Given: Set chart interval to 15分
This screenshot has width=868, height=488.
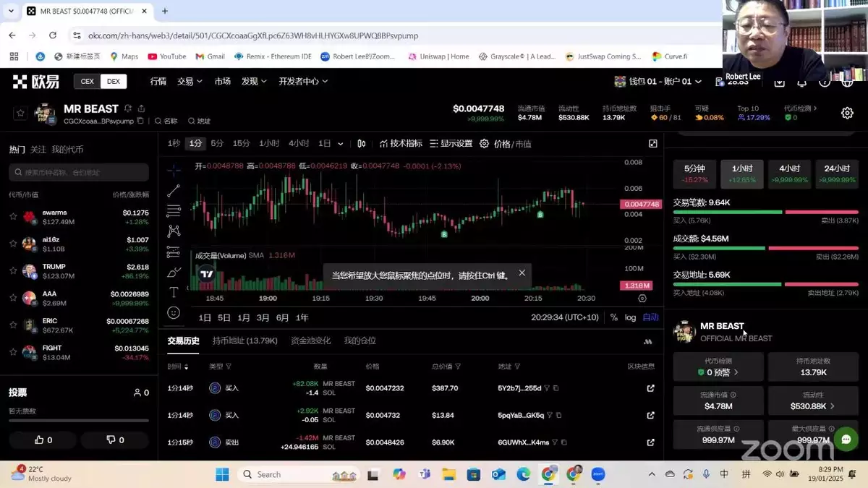Looking at the screenshot, I should 241,144.
